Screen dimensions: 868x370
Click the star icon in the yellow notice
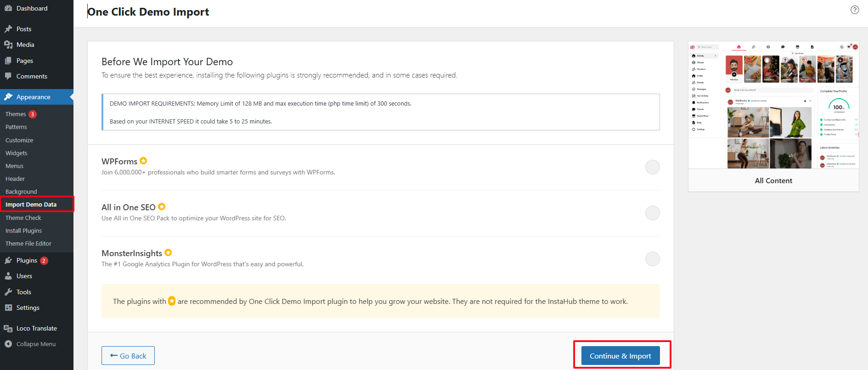click(x=172, y=301)
